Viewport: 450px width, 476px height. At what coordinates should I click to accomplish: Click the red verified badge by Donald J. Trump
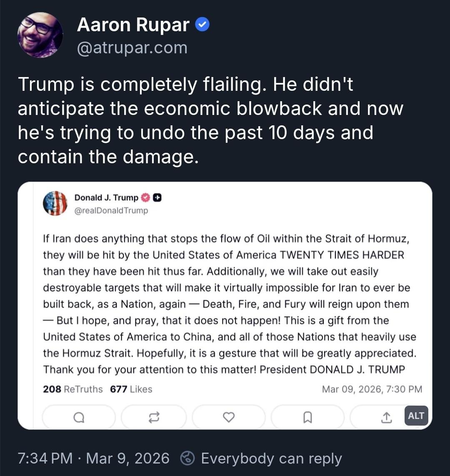point(146,198)
